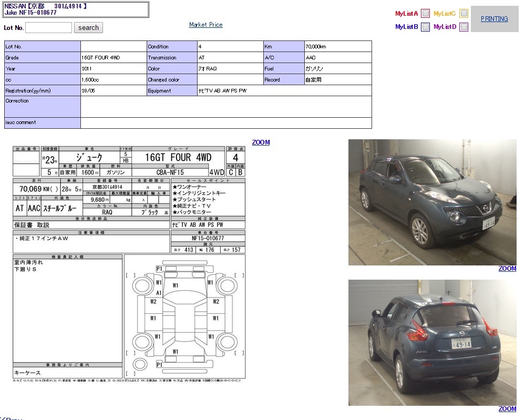Check the yellow MyListC checkbox
Screen dimensions: 525x420
click(x=464, y=14)
